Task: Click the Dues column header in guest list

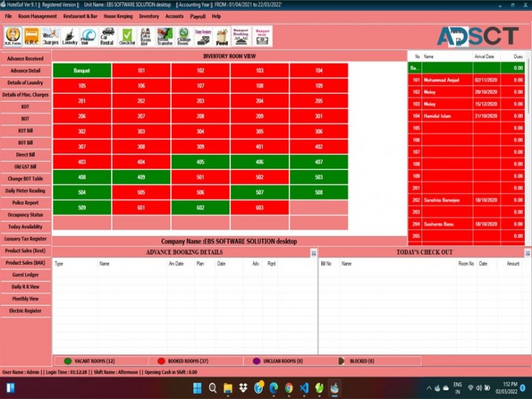Action: point(513,56)
